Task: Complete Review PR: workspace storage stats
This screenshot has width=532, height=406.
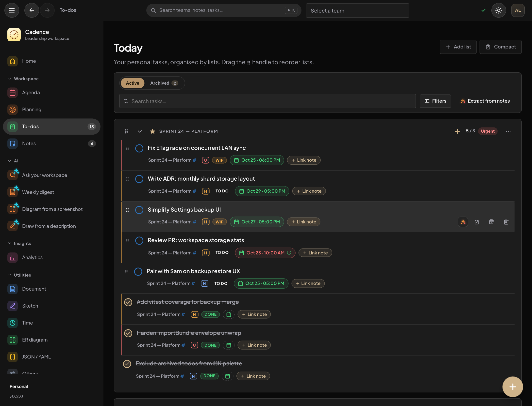Action: (x=139, y=241)
